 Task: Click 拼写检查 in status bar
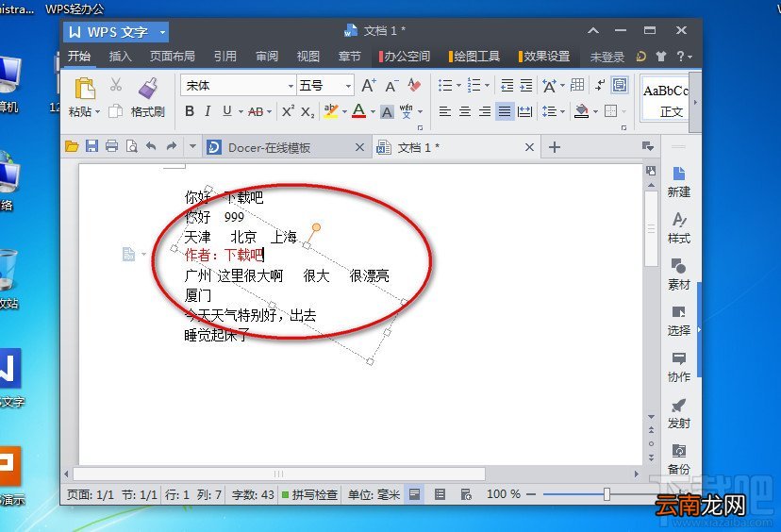[309, 494]
